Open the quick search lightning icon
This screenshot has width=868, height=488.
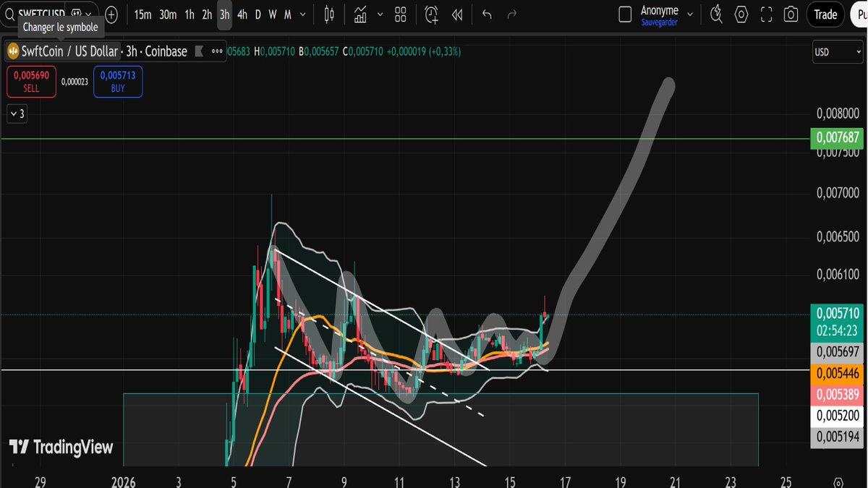click(x=716, y=14)
